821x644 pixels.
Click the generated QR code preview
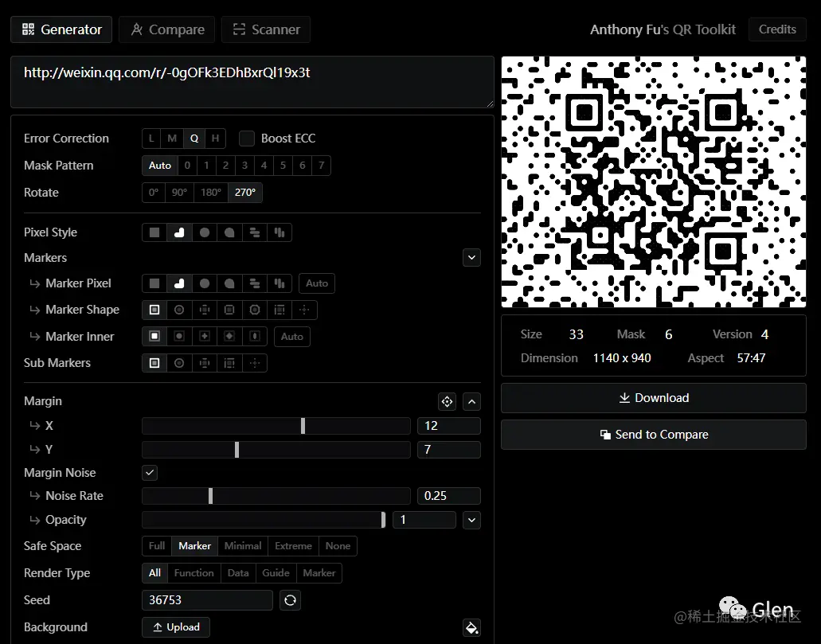click(x=654, y=181)
